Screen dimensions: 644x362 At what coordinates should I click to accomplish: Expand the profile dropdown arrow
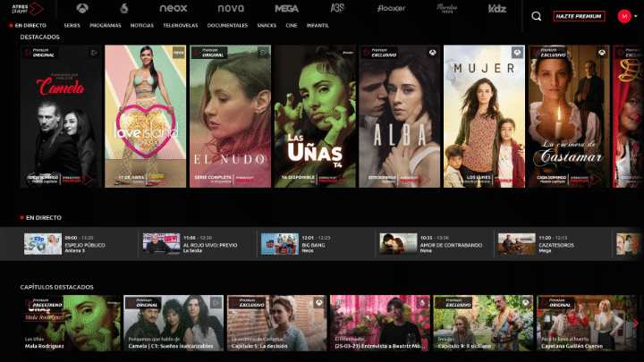point(636,16)
